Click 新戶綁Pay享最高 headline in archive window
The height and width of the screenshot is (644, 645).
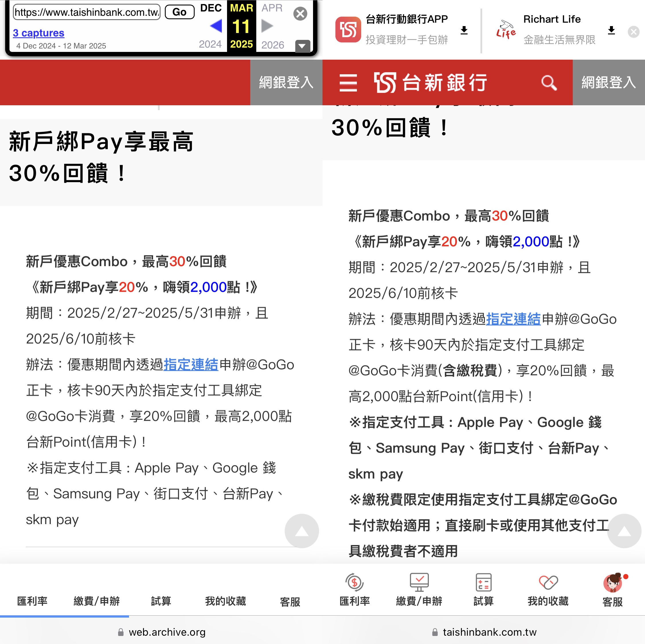101,141
